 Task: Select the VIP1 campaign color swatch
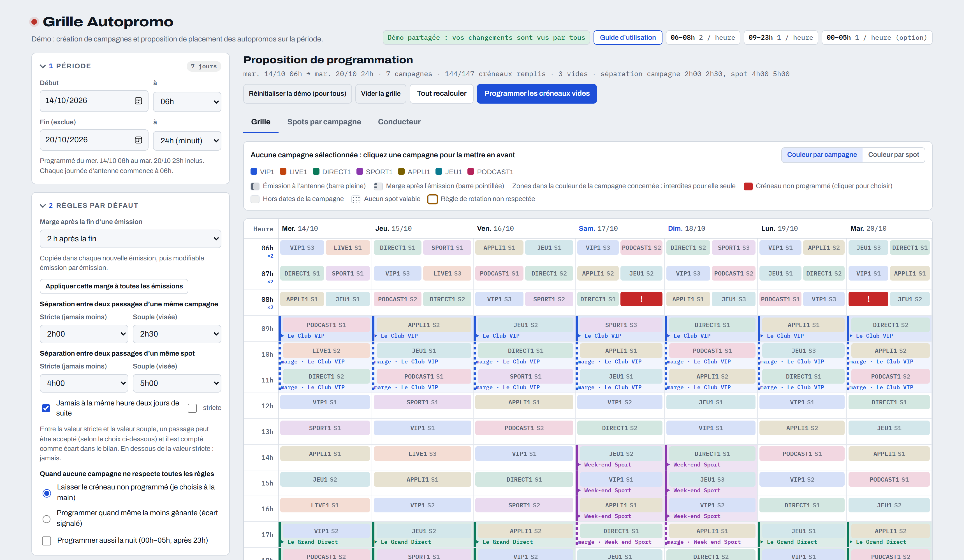click(x=254, y=172)
